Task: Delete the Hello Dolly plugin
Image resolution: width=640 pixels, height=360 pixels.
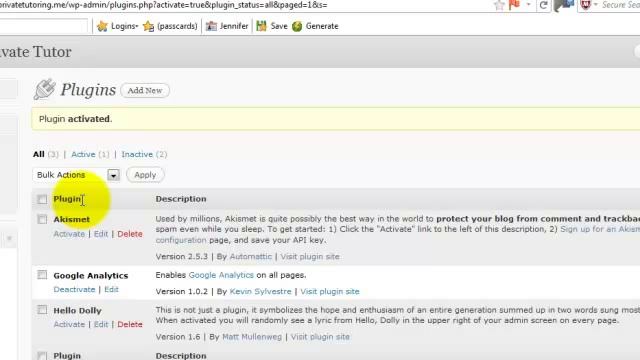Action: point(130,324)
